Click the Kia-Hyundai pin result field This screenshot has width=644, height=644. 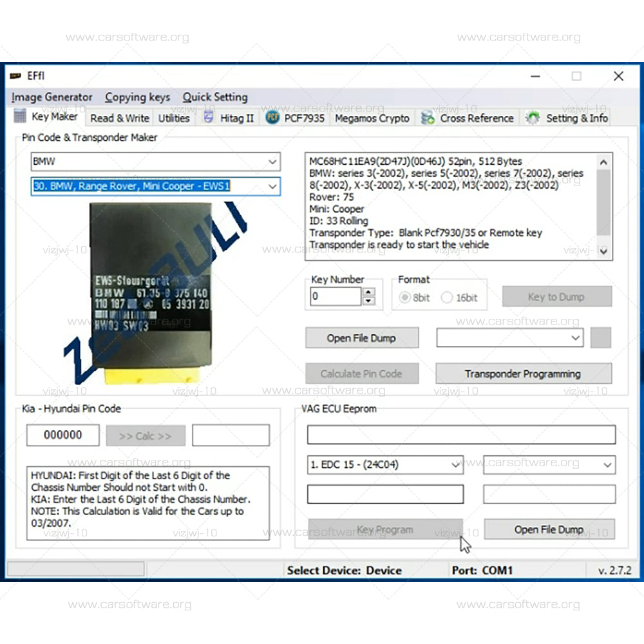(231, 435)
